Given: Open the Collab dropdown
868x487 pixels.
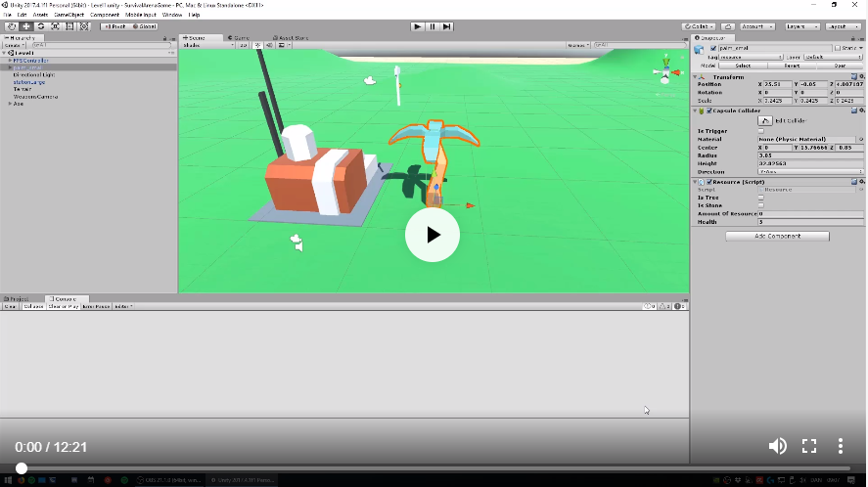Looking at the screenshot, I should coord(699,26).
